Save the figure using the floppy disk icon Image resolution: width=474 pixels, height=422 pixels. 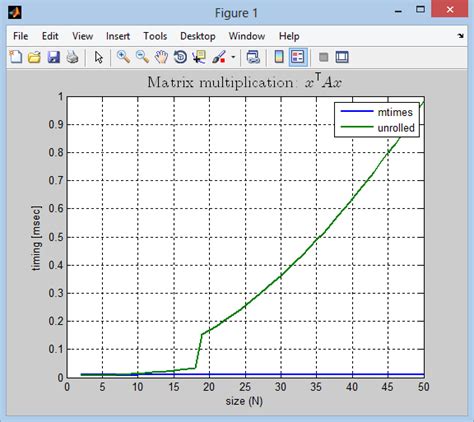53,57
